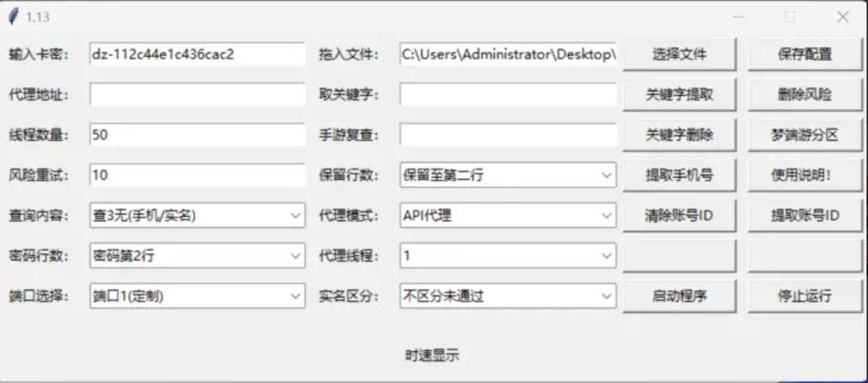Stop running with 停止运行 button
The height and width of the screenshot is (383, 868).
(x=805, y=296)
